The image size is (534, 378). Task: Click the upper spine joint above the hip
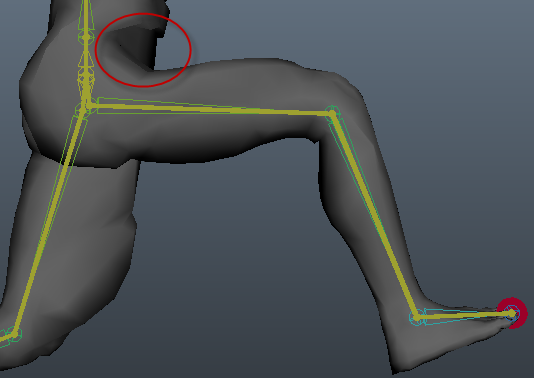coord(86,37)
